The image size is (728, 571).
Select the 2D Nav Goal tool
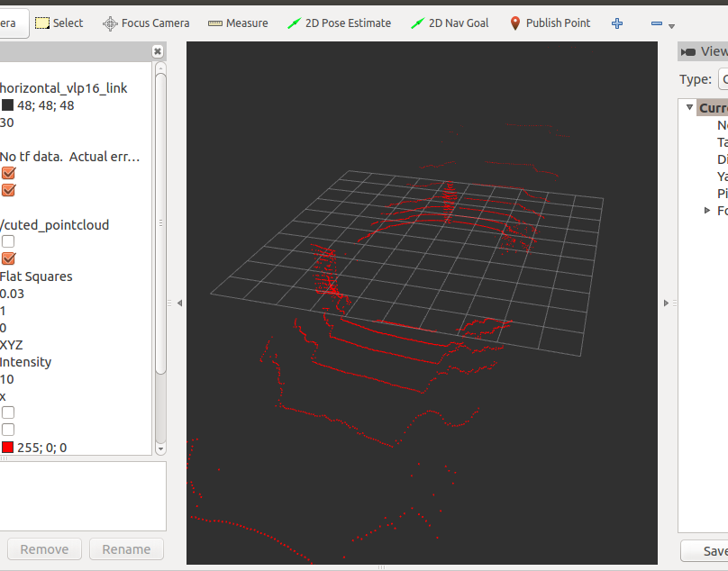[450, 23]
